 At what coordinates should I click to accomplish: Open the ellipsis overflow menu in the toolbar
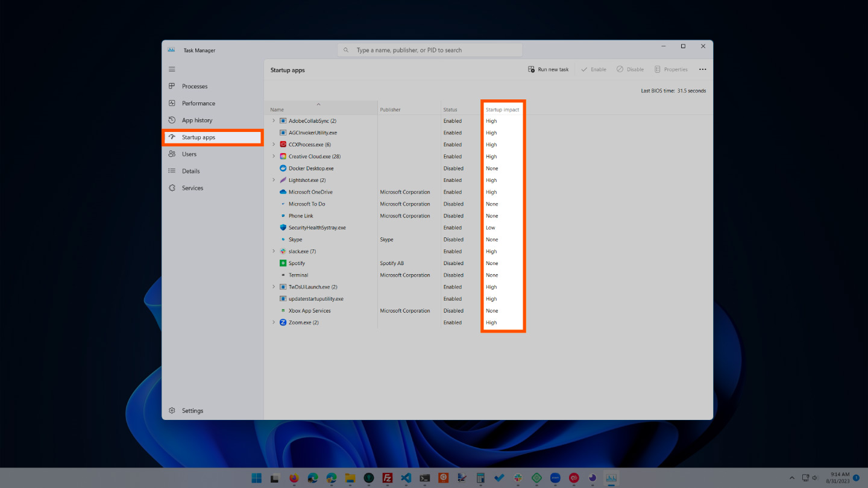pyautogui.click(x=702, y=69)
